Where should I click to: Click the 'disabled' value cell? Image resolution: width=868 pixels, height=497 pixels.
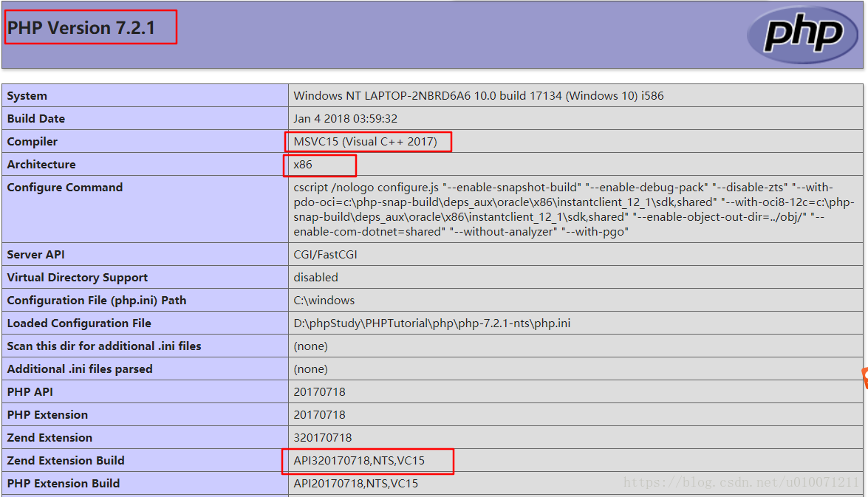coord(315,277)
